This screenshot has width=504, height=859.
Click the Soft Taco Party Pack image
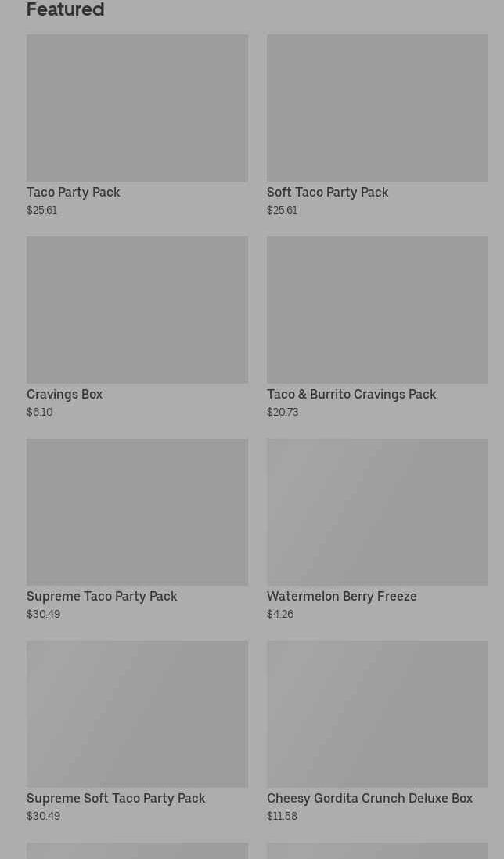[377, 108]
